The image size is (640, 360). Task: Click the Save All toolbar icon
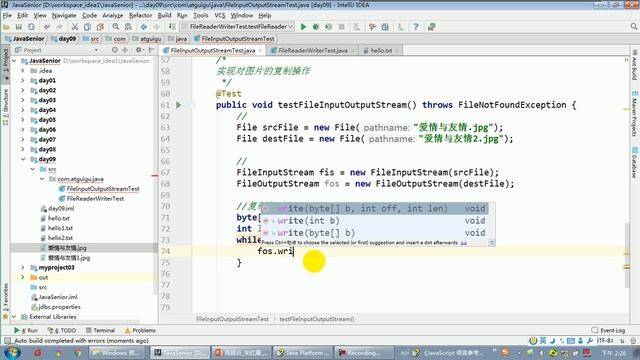coord(19,27)
